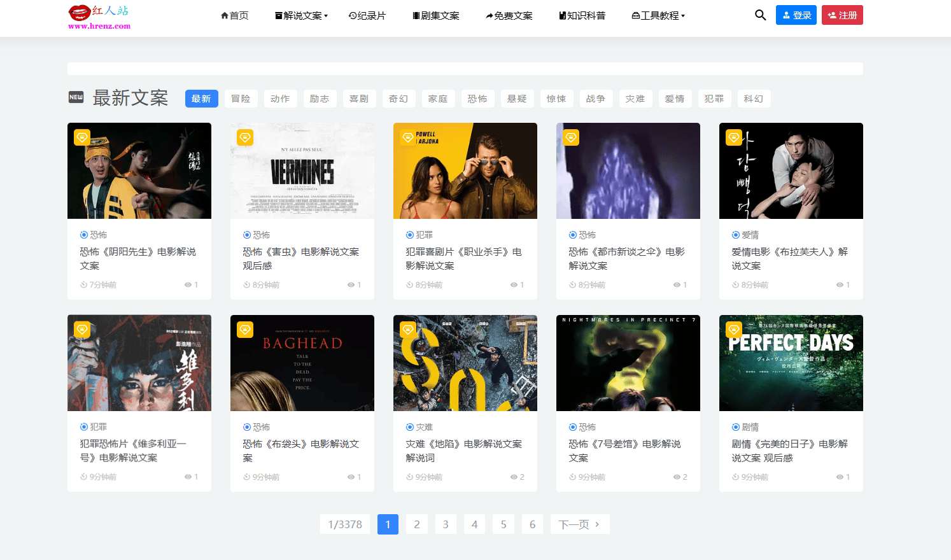Screen dimensions: 951x560
Task: Open 恐怖《阴阳先生》电影解说文案 title
Action: coord(138,258)
